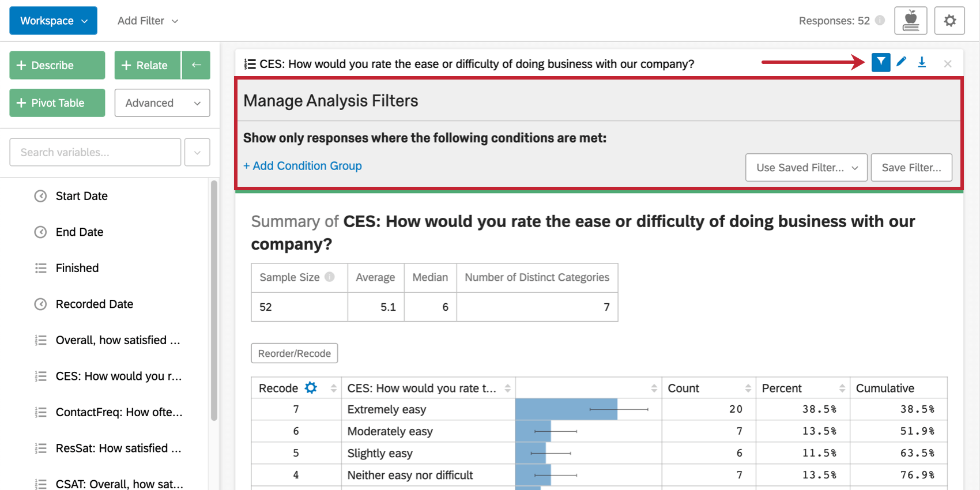Viewport: 980px width, 490px height.
Task: Open the settings gear at top right
Action: tap(949, 21)
